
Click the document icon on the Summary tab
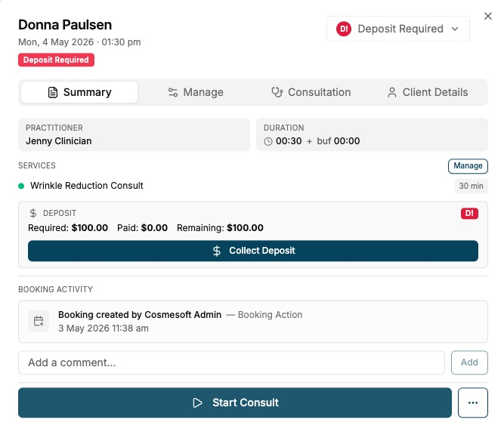click(53, 92)
